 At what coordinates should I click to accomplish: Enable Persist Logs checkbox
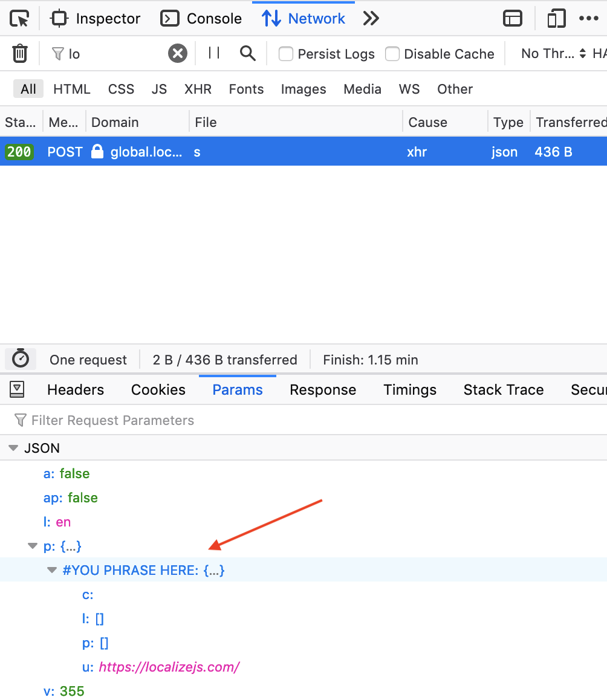286,54
